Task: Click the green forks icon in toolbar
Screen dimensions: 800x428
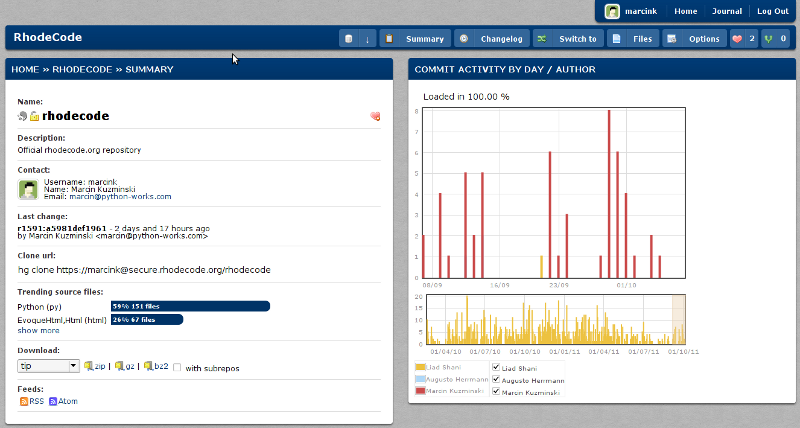Action: pos(768,39)
